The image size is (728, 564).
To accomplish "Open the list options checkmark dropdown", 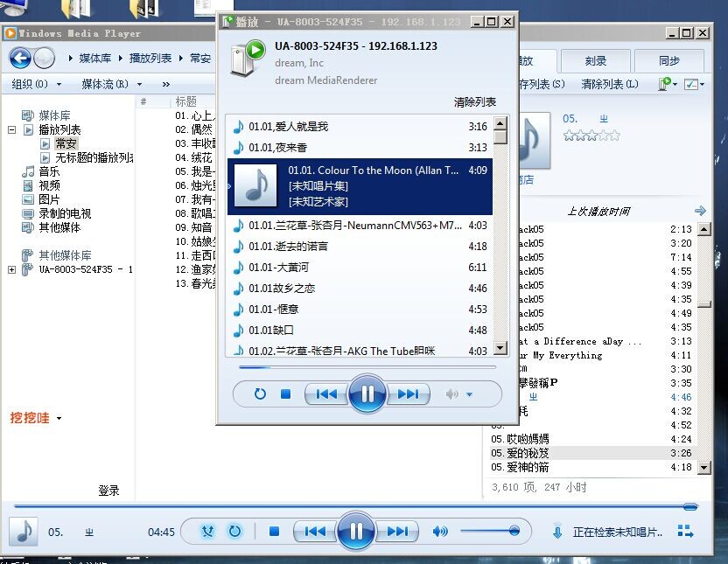I will coord(695,84).
